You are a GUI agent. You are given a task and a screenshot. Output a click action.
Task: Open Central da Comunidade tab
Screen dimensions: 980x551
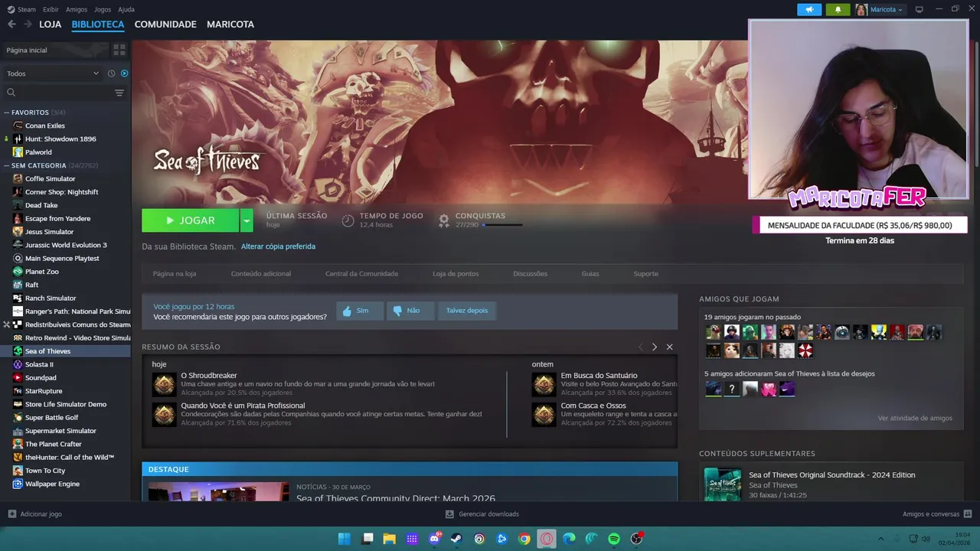pos(361,273)
